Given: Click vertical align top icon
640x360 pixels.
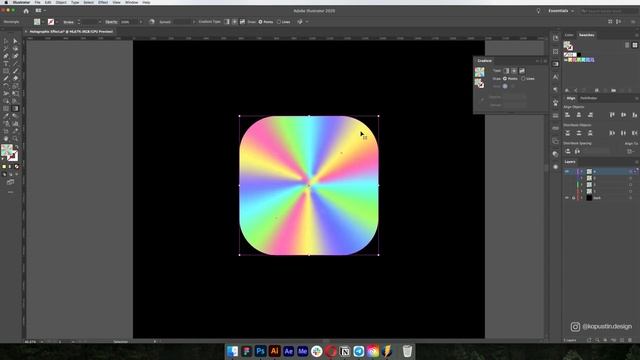Looking at the screenshot, I should coord(612,115).
